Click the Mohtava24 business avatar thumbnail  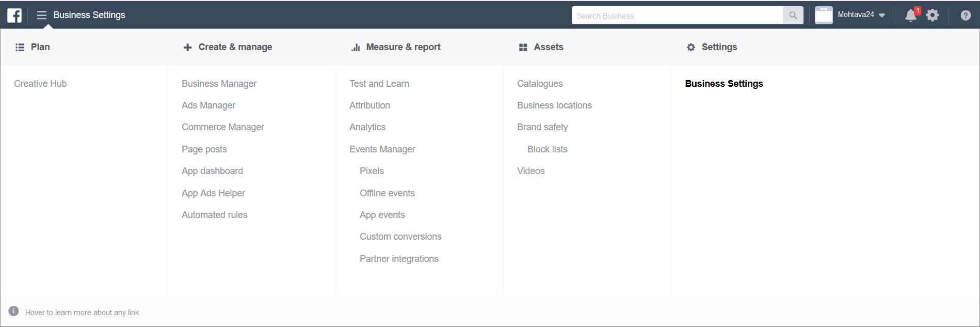[x=824, y=15]
